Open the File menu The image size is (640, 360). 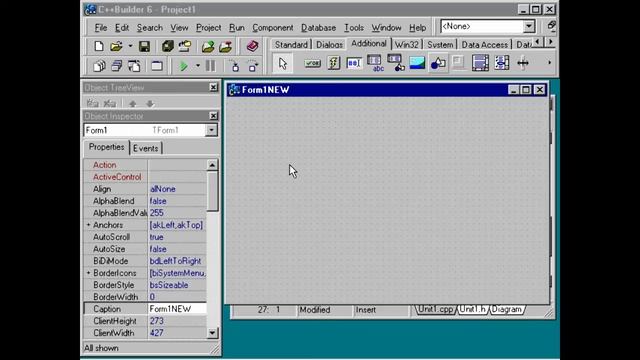100,28
